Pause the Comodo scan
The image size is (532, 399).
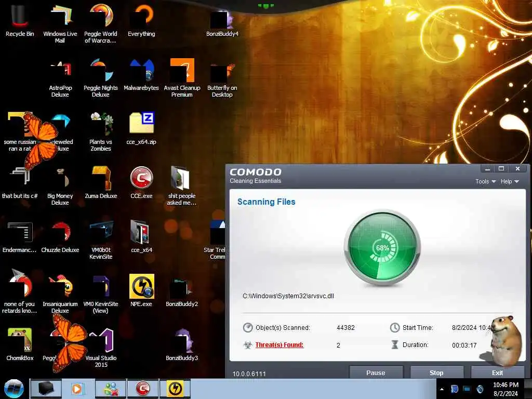tap(376, 373)
